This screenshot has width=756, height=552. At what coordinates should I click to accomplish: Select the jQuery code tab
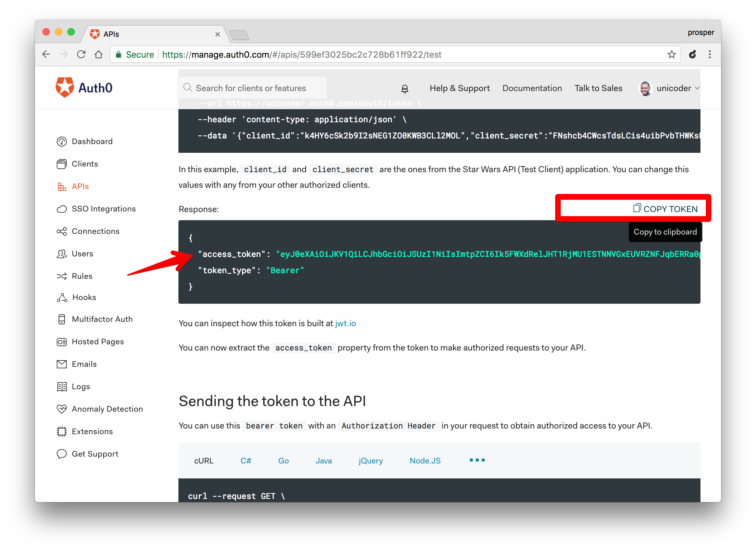[371, 461]
